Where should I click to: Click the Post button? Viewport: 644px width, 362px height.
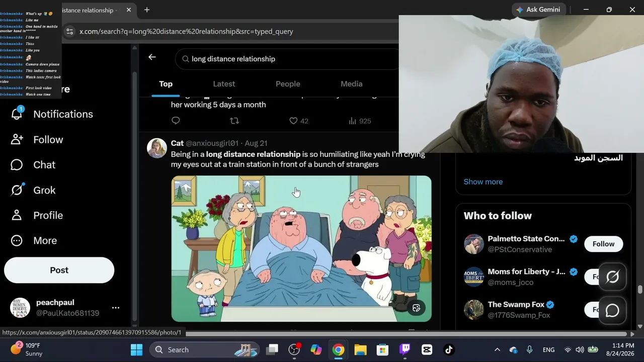tap(59, 270)
